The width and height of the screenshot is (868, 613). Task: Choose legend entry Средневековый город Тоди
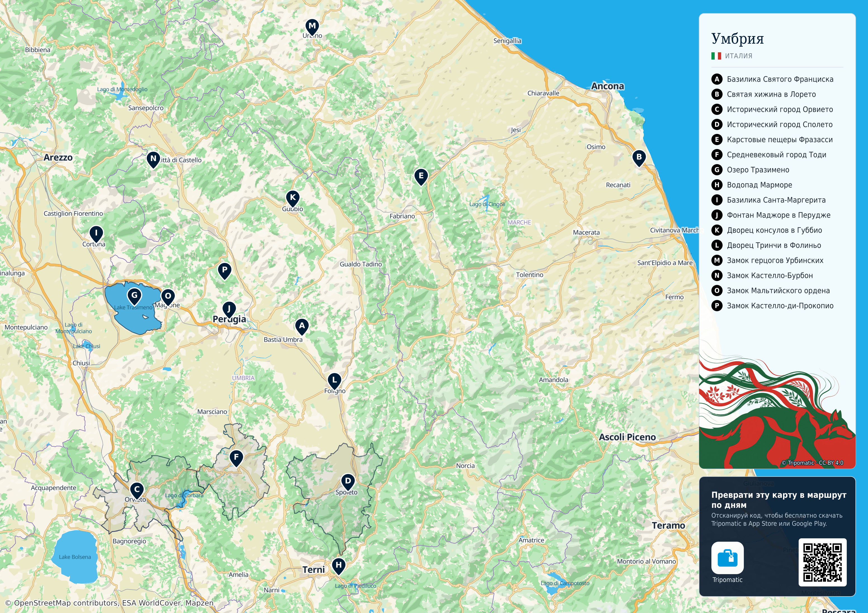(x=768, y=155)
